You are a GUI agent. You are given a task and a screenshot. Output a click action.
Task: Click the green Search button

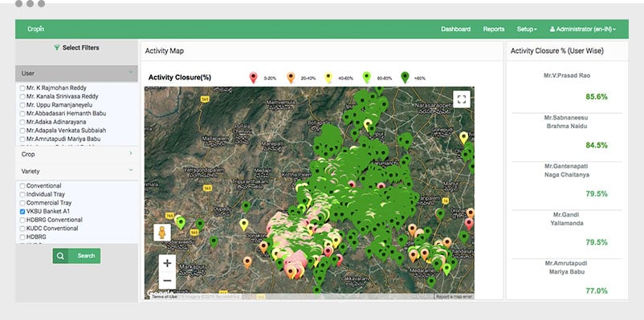pos(76,256)
